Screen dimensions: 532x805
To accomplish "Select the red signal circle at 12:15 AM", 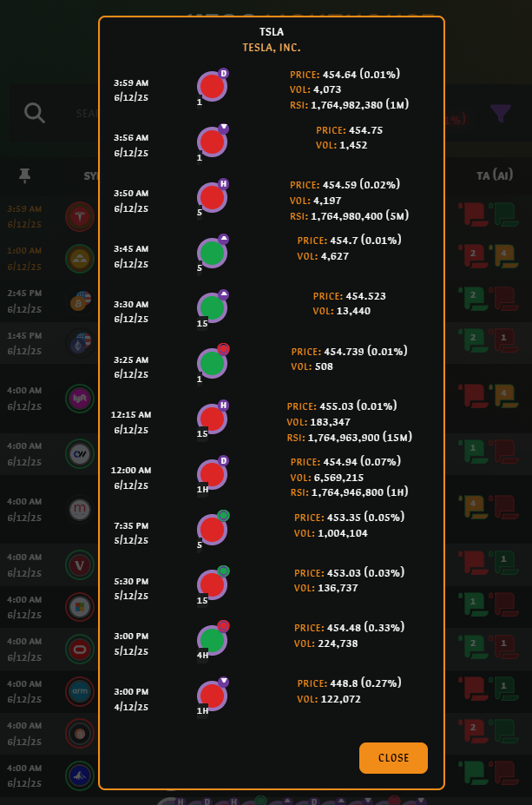I will click(212, 419).
